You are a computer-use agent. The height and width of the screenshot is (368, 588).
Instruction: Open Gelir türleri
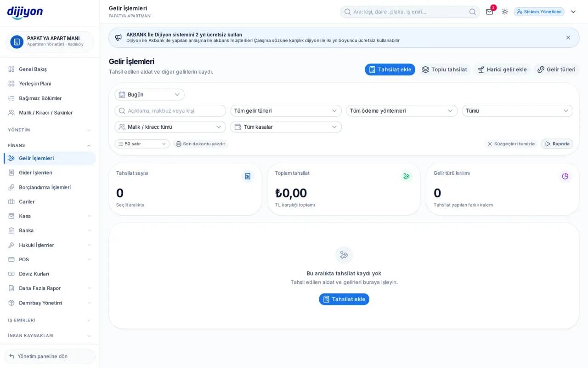[x=556, y=69]
